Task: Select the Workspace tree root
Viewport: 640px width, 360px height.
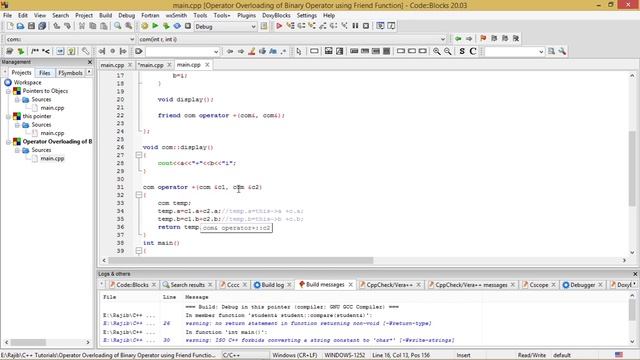Action: click(27, 82)
